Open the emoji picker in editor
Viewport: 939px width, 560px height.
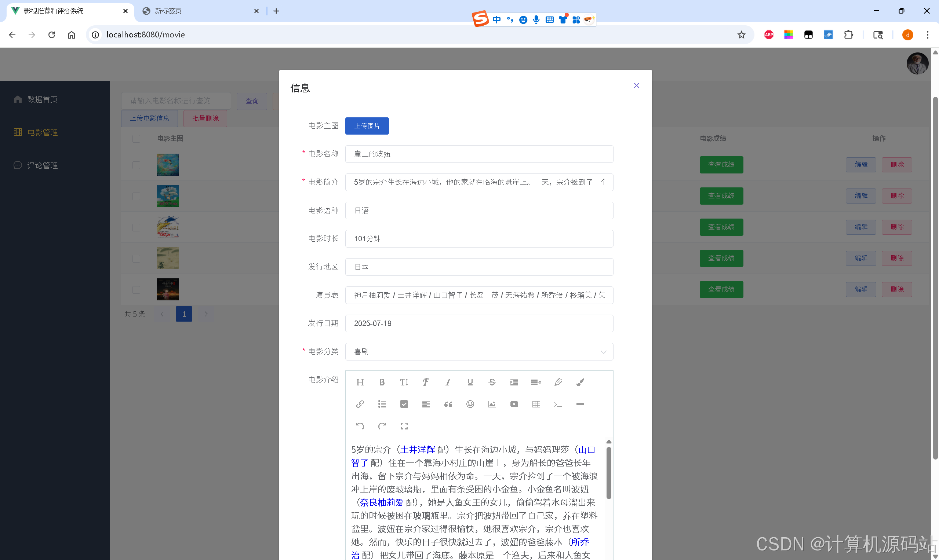click(x=470, y=404)
